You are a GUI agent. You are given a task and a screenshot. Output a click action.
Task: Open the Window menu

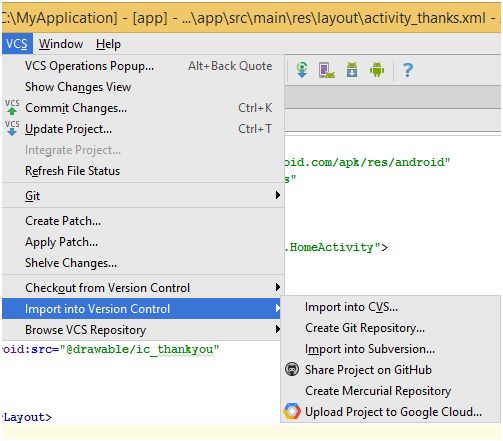tap(61, 44)
